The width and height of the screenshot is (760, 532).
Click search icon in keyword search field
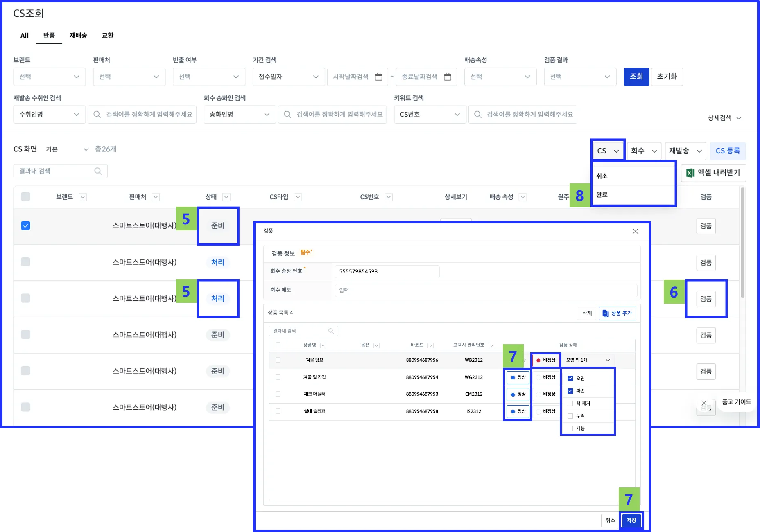point(478,115)
